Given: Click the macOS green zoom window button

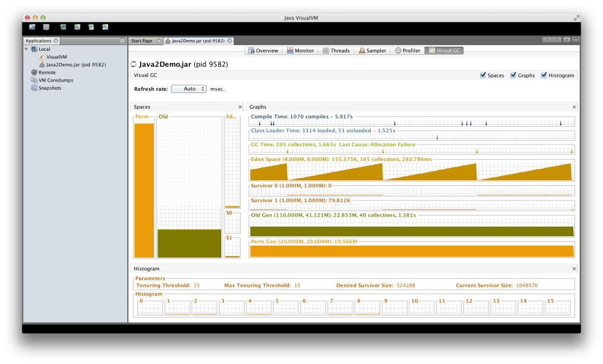Looking at the screenshot, I should click(x=43, y=18).
